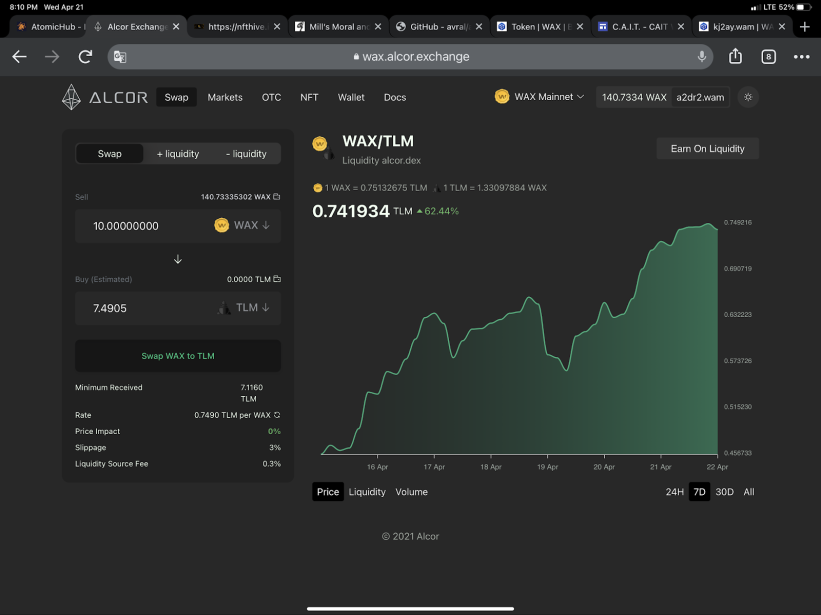This screenshot has height=615, width=821.
Task: Close the nfthive tab
Action: (x=277, y=27)
